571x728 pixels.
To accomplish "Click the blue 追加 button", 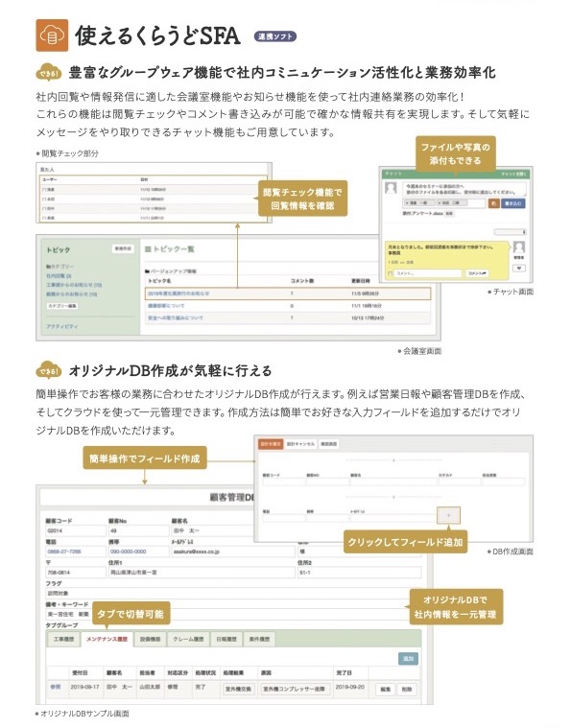I will click(409, 658).
